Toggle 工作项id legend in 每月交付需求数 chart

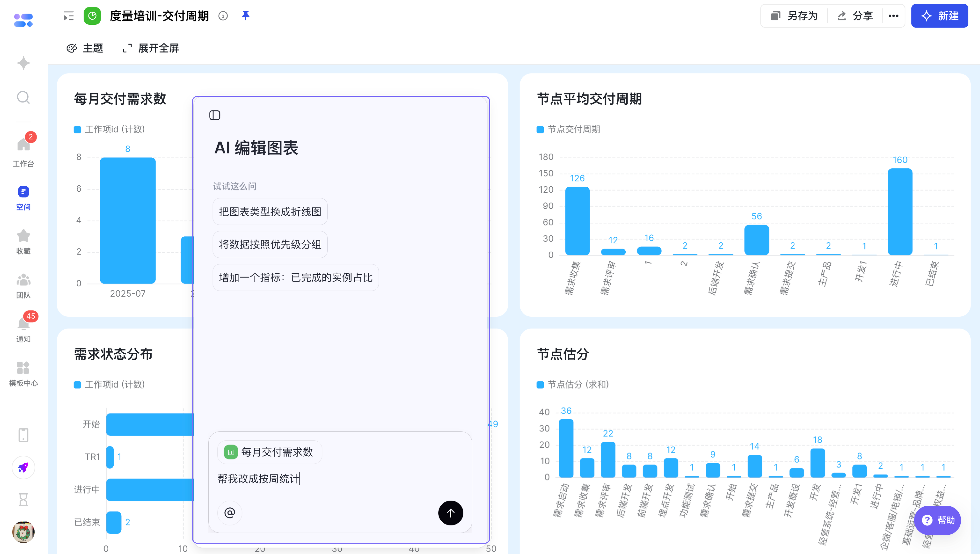[109, 129]
